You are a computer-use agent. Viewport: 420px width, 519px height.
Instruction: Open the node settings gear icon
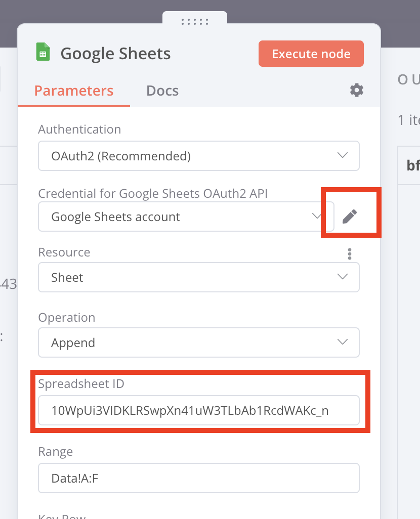[x=356, y=90]
